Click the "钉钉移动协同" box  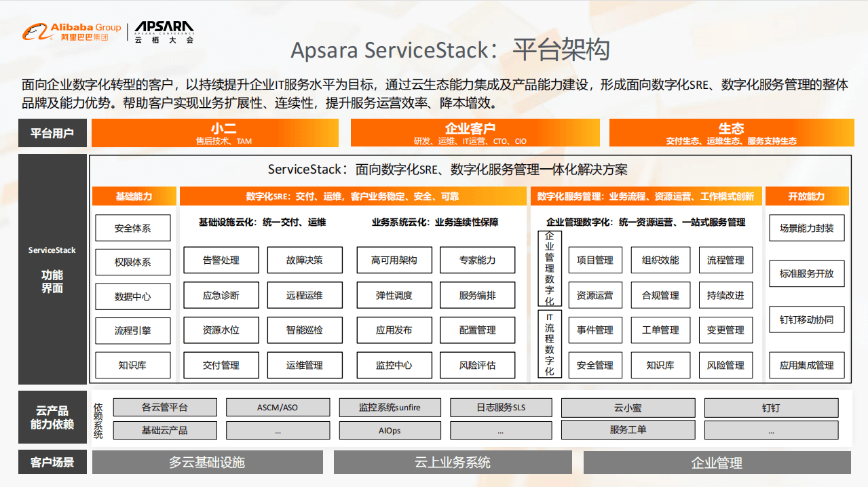(x=807, y=319)
